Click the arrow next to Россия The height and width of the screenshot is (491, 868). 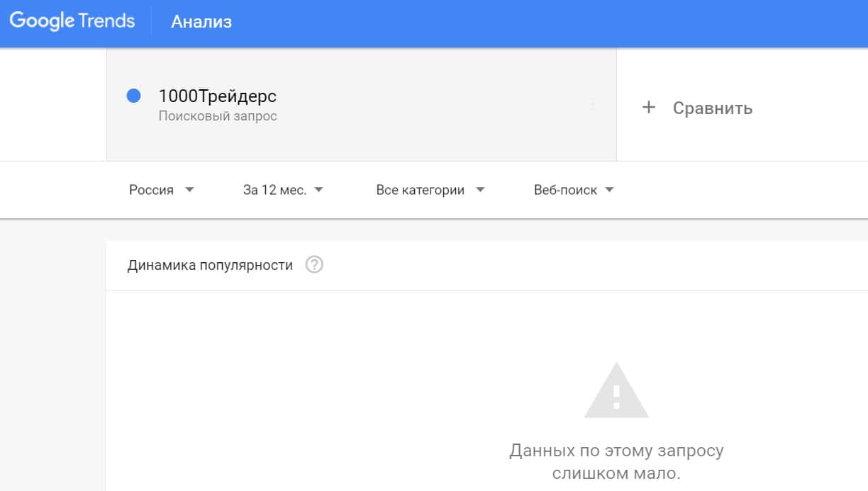[189, 190]
